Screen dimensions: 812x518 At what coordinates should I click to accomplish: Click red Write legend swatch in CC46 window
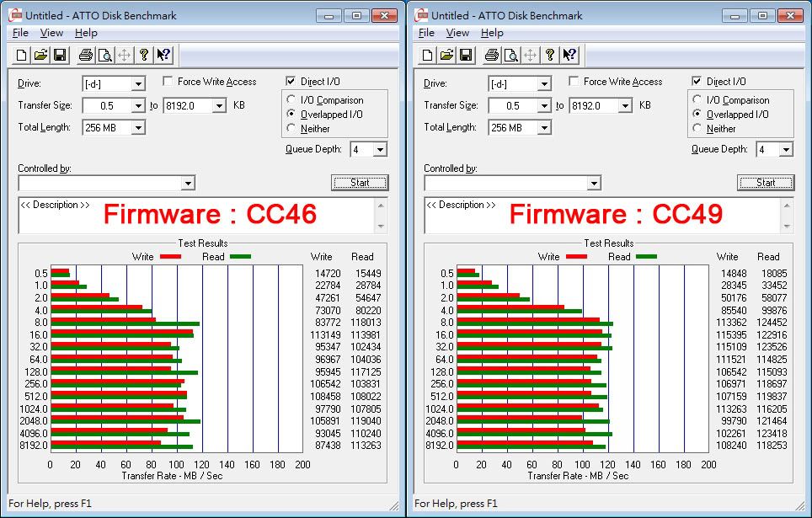[170, 256]
